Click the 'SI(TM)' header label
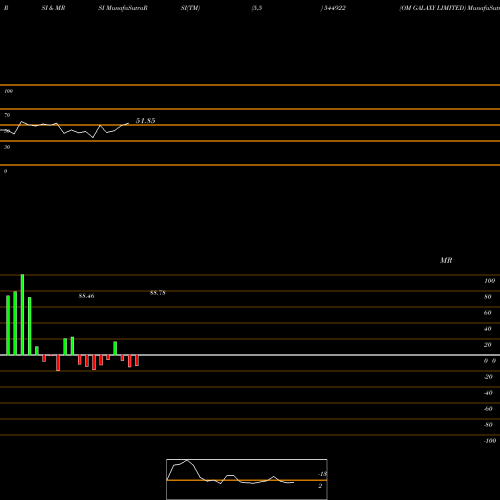The image size is (500, 500). tap(190, 8)
